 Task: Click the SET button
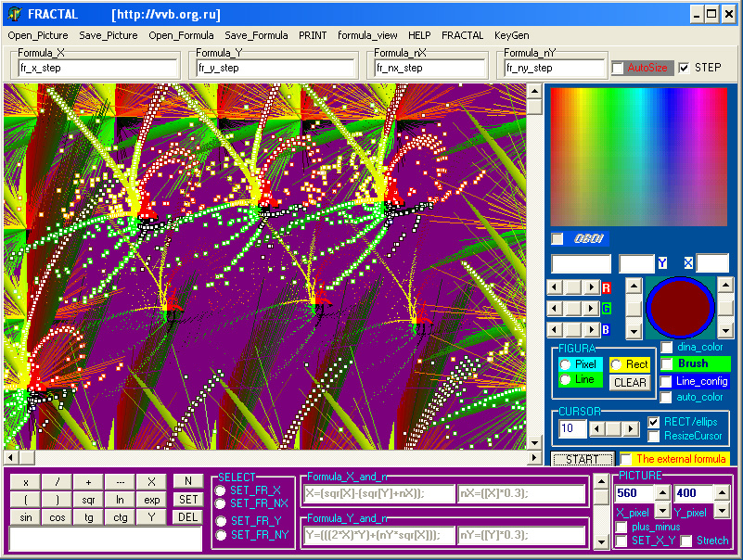point(188,500)
